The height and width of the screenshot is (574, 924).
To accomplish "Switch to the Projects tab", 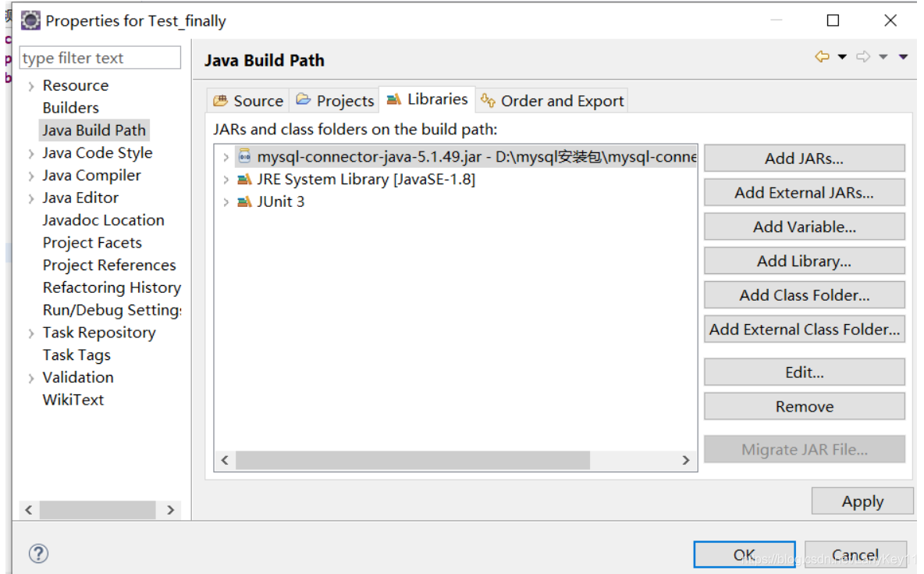I will click(x=336, y=101).
